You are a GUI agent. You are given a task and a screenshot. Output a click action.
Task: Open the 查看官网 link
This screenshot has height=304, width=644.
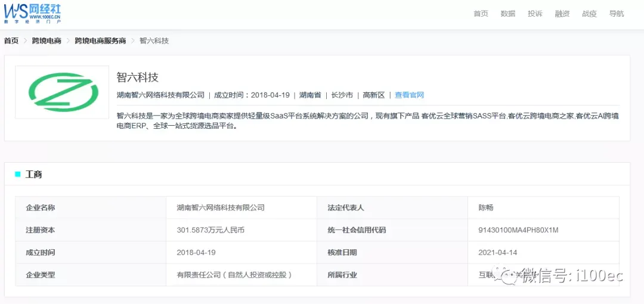point(409,95)
